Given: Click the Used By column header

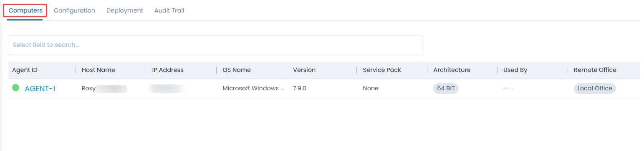Looking at the screenshot, I should pos(515,70).
